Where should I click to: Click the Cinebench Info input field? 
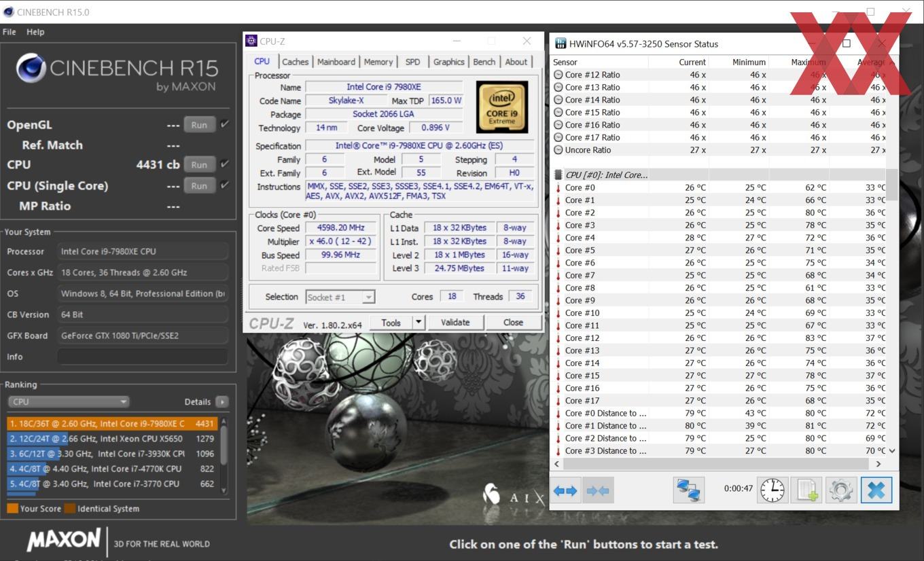pos(143,357)
